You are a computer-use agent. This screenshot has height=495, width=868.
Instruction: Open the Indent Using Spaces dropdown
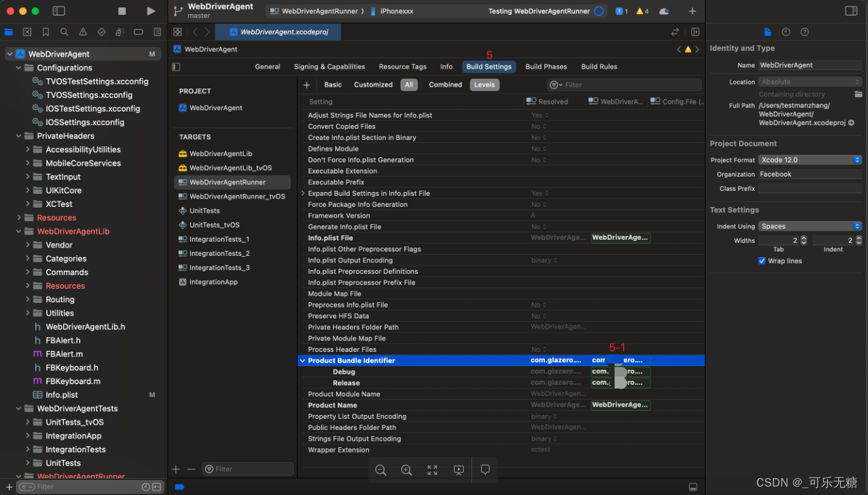[x=810, y=226]
